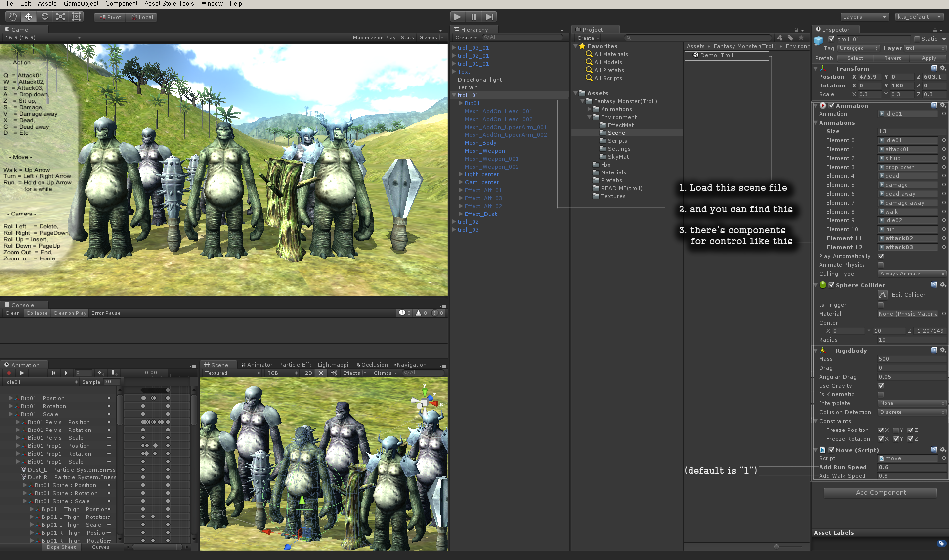Screen dimensions: 949x560
Task: Click the Add Component button
Action: click(880, 493)
